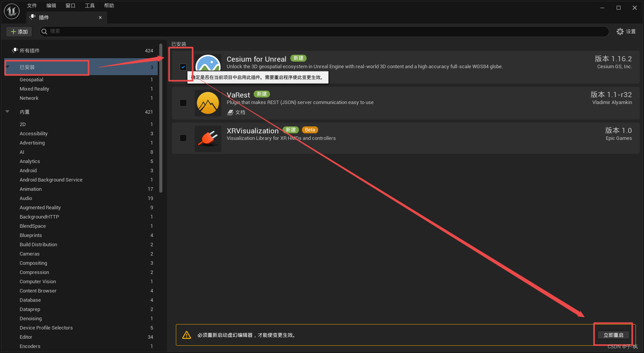Open the 帮助 menu
644x353 pixels.
[x=109, y=5]
